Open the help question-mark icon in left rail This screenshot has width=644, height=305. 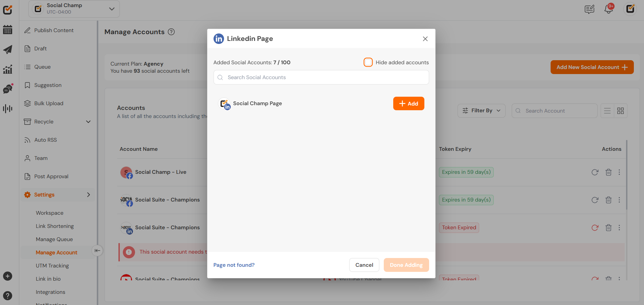tap(7, 296)
